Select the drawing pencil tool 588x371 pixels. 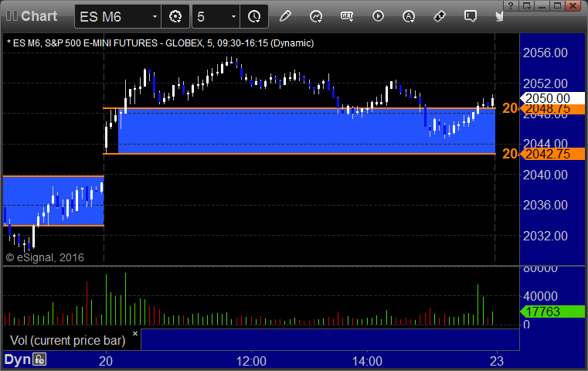coord(285,16)
